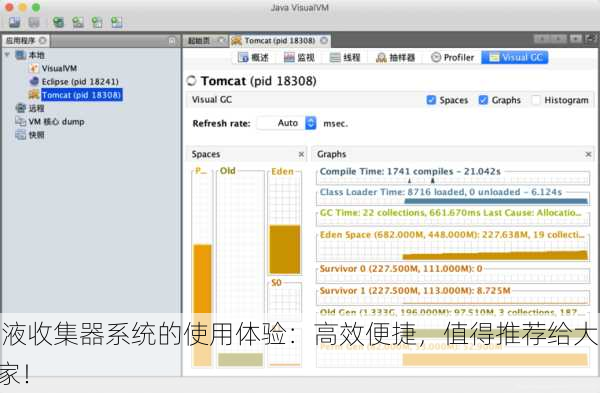This screenshot has height=393, width=600.
Task: Uncheck the Spaces checkbox
Action: click(x=431, y=100)
